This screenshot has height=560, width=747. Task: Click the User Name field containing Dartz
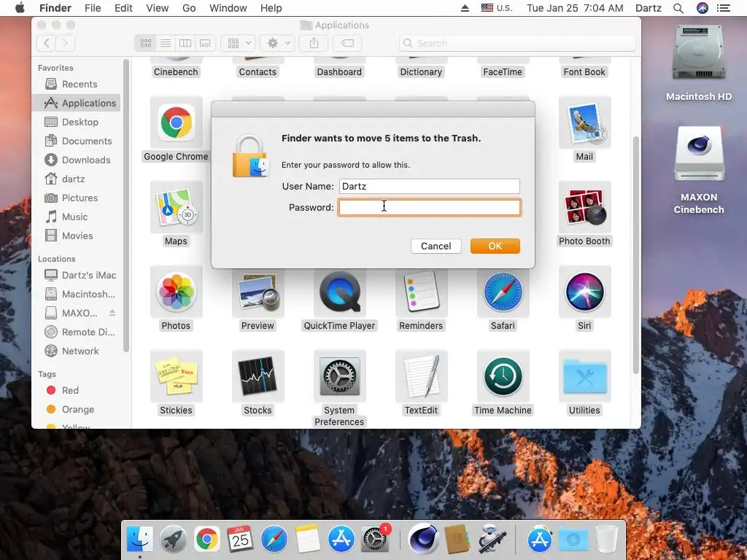(429, 186)
